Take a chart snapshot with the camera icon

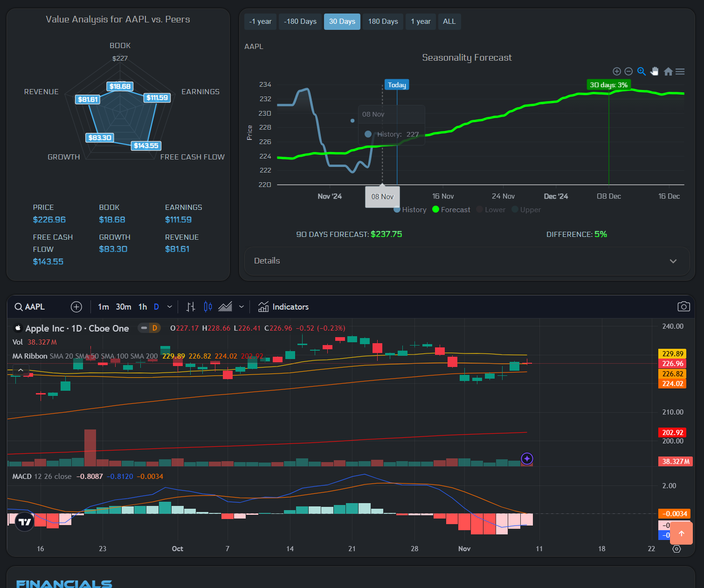pyautogui.click(x=683, y=306)
